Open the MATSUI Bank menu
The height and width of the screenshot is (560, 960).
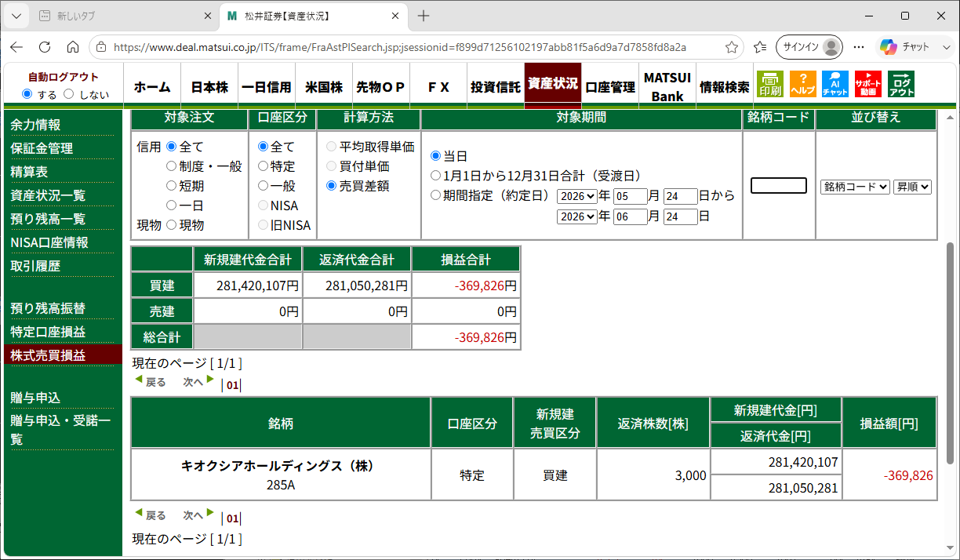[x=667, y=87]
